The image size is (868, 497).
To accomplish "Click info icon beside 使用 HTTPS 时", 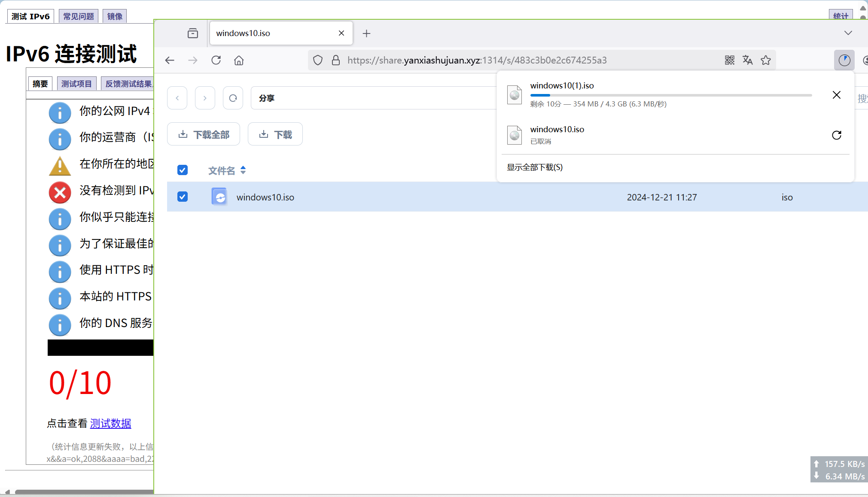I will click(60, 272).
